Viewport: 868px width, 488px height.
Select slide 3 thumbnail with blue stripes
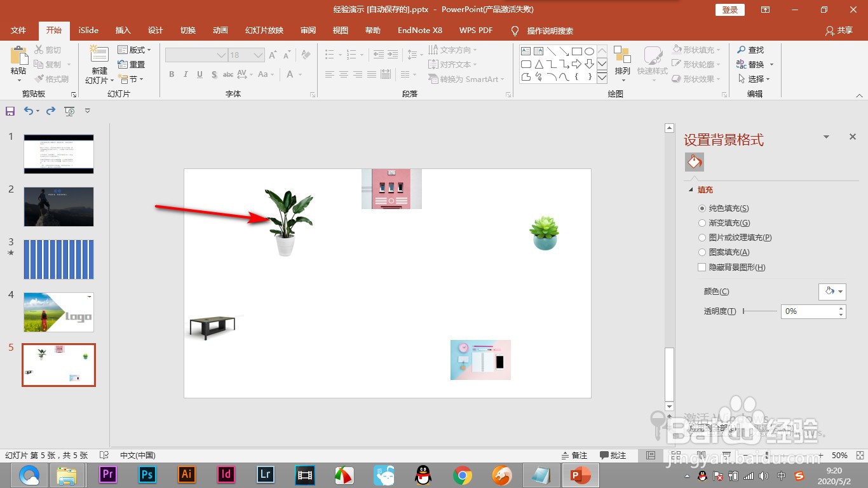pyautogui.click(x=58, y=259)
